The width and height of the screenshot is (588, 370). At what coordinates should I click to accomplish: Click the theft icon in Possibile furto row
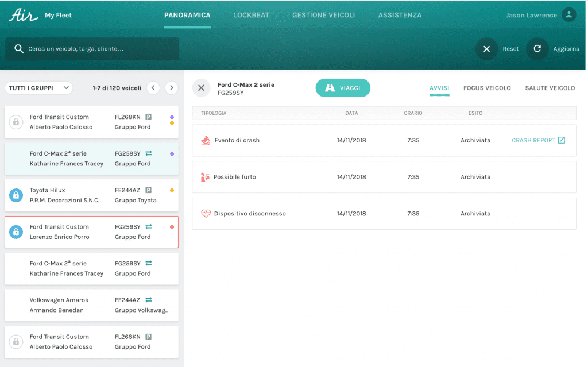pyautogui.click(x=205, y=177)
